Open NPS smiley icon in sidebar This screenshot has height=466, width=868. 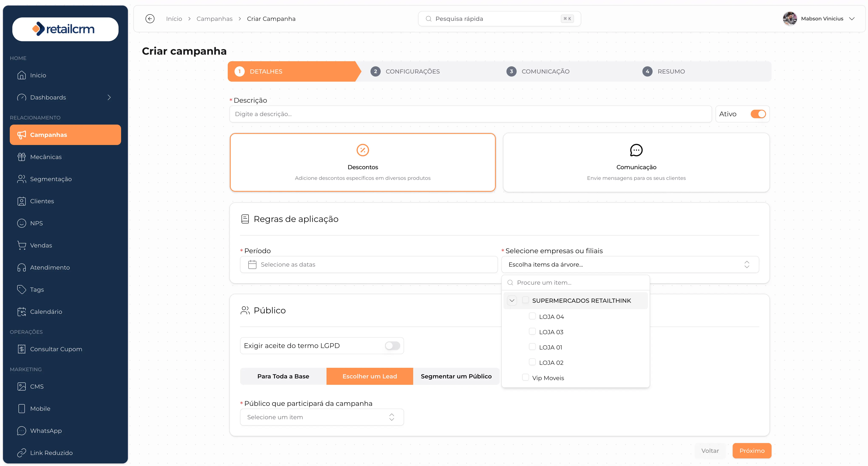click(22, 223)
